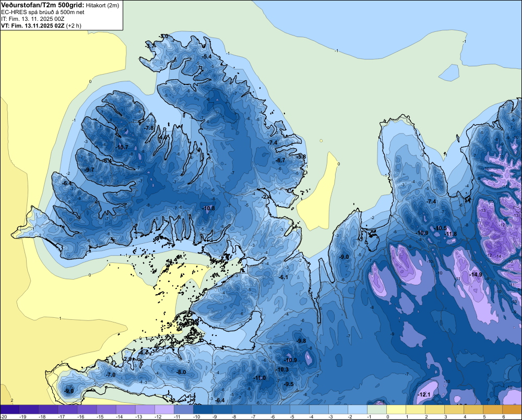Click the '-11.0' temperature label on the map

pos(259,378)
